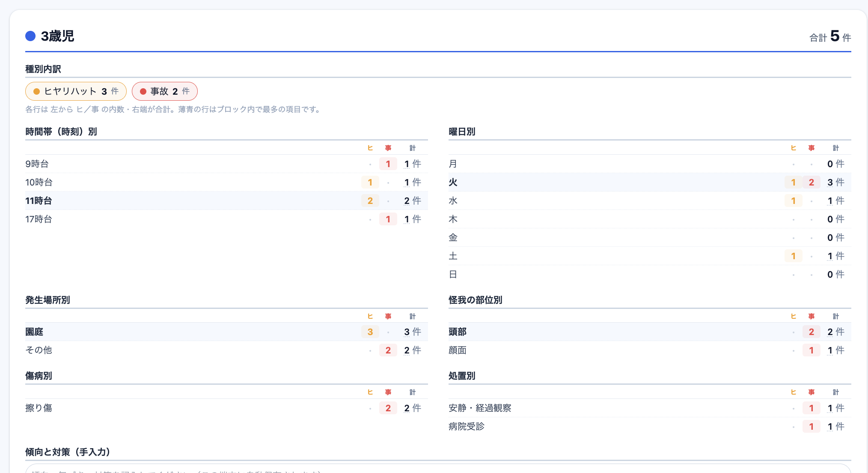The width and height of the screenshot is (868, 473).
Task: Click the 安静・経過観察 treatment row label
Action: tap(480, 408)
